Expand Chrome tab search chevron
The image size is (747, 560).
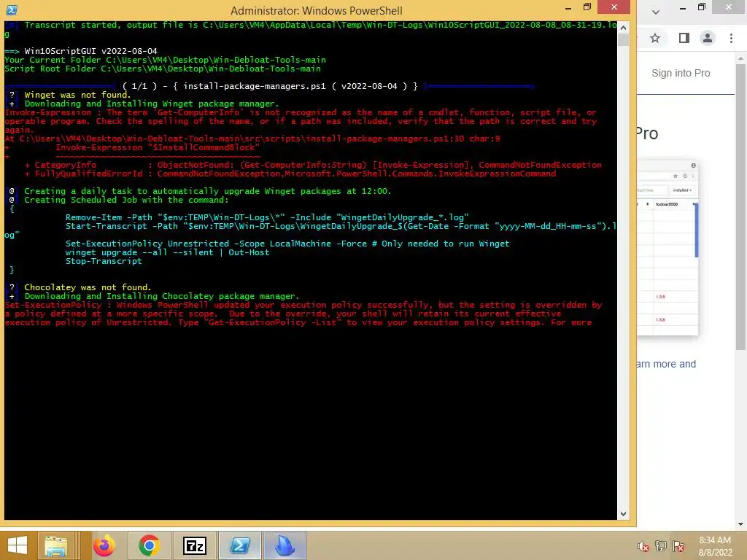(x=656, y=12)
